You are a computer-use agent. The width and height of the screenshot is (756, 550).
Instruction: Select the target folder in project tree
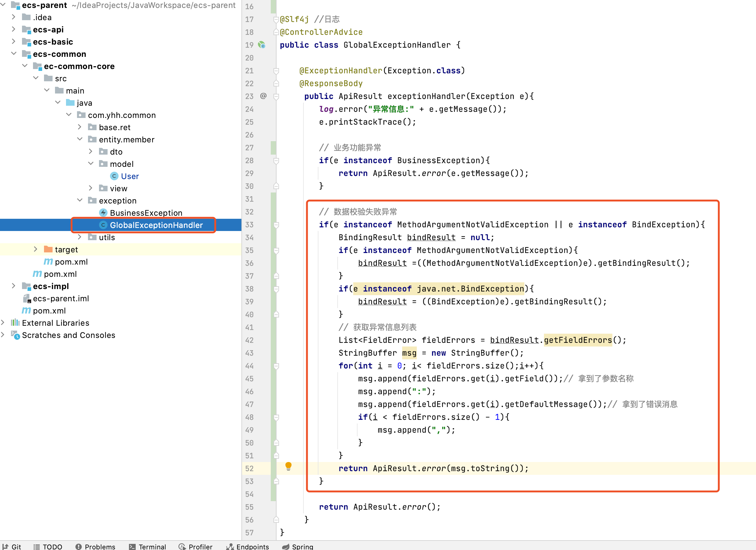pos(66,249)
